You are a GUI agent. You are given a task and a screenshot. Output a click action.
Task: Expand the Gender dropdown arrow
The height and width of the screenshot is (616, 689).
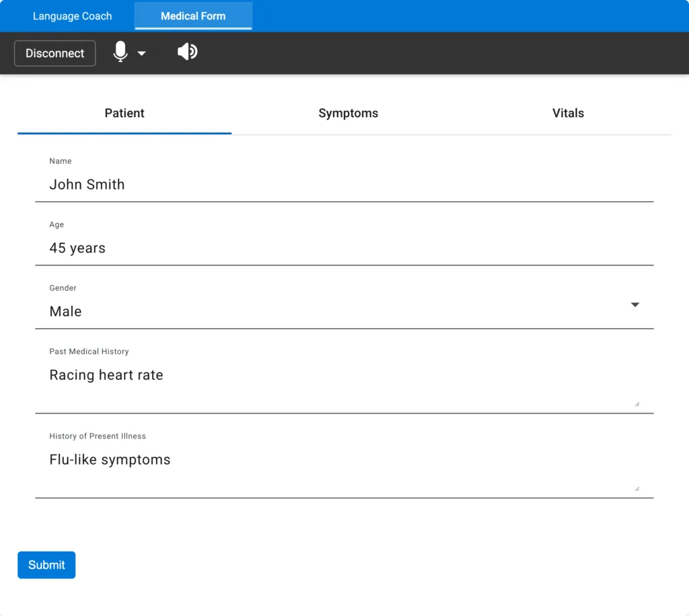coord(634,305)
